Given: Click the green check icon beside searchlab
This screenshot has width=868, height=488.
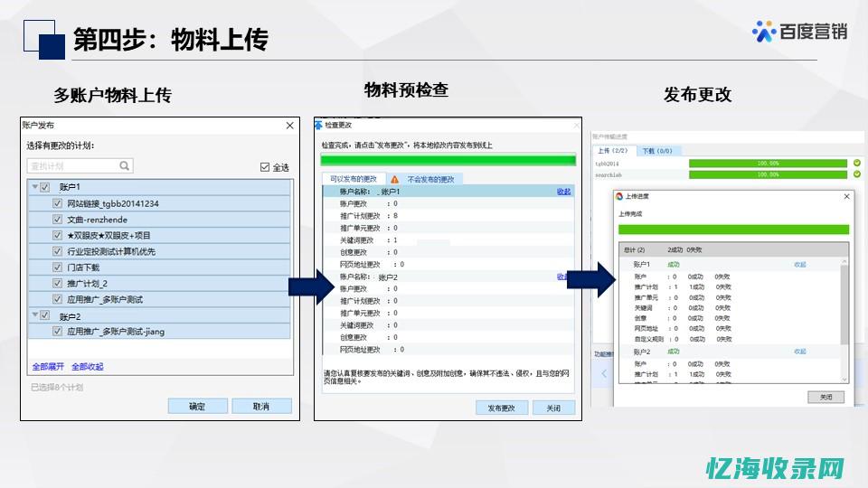Looking at the screenshot, I should click(x=856, y=174).
